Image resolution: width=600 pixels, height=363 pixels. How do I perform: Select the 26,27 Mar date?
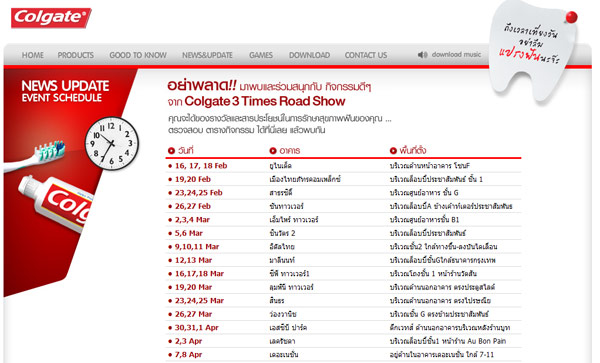point(193,314)
